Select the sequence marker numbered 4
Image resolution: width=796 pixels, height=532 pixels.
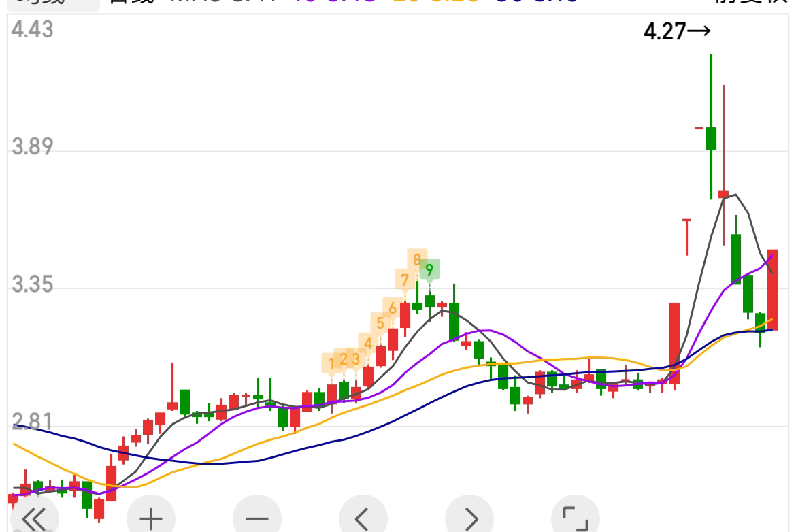[368, 344]
